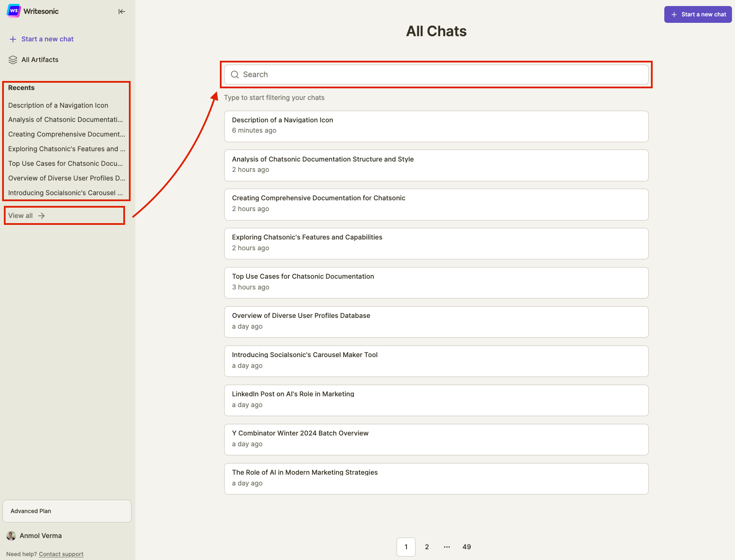Go to pagination page 2
The image size is (735, 560).
(427, 547)
